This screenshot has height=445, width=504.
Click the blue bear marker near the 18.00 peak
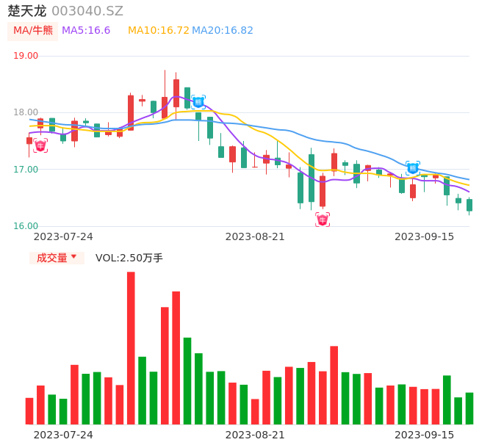pos(198,101)
